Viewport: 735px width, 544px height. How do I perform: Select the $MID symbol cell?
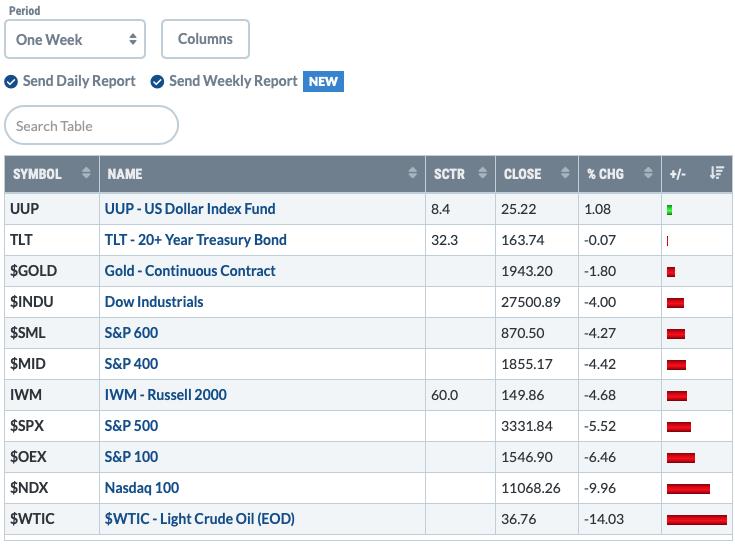52,364
